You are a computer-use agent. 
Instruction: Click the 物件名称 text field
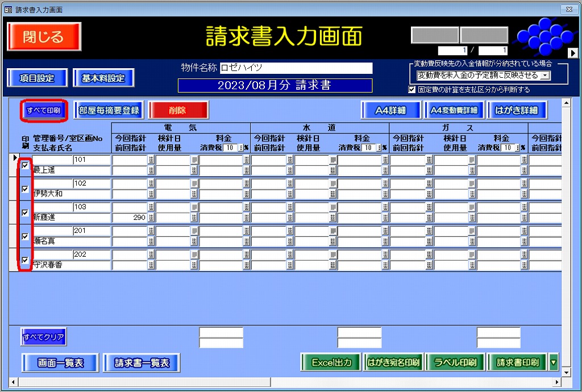point(296,68)
